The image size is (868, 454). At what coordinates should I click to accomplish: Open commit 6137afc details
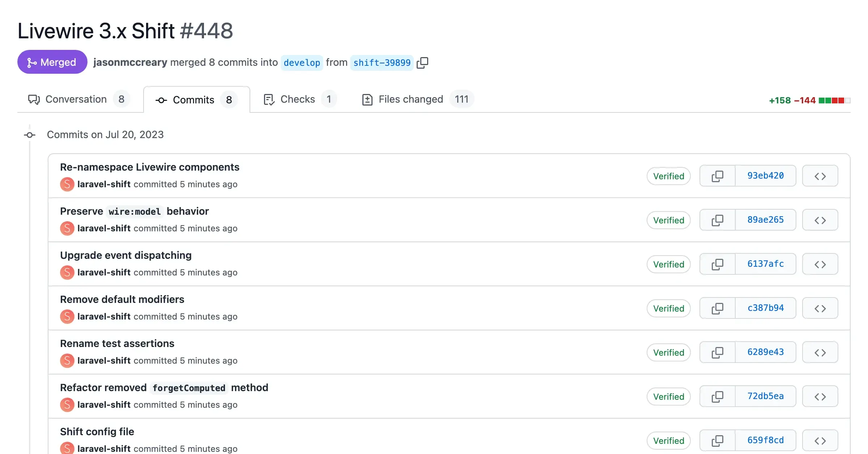[765, 264]
